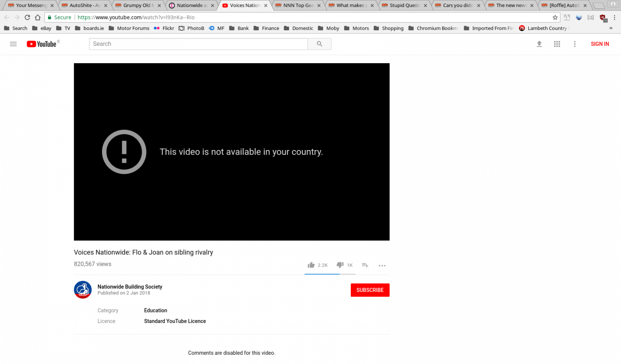Open the Education category link
Viewport: 621px width, 364px height.
coord(156,311)
